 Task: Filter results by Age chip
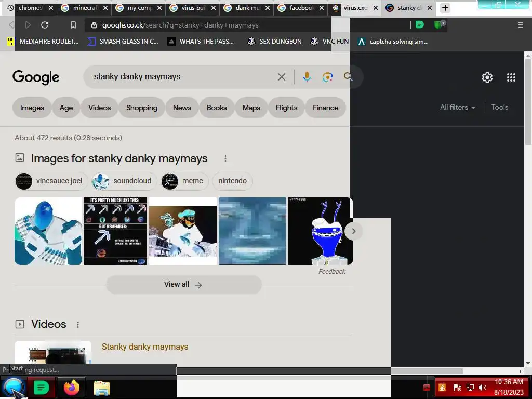tap(66, 108)
